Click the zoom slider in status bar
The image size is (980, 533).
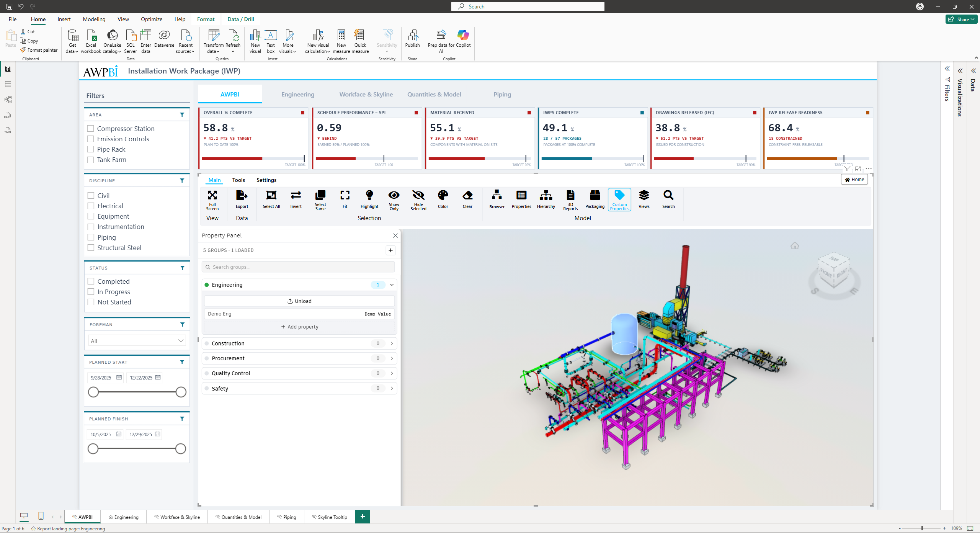tap(922, 528)
